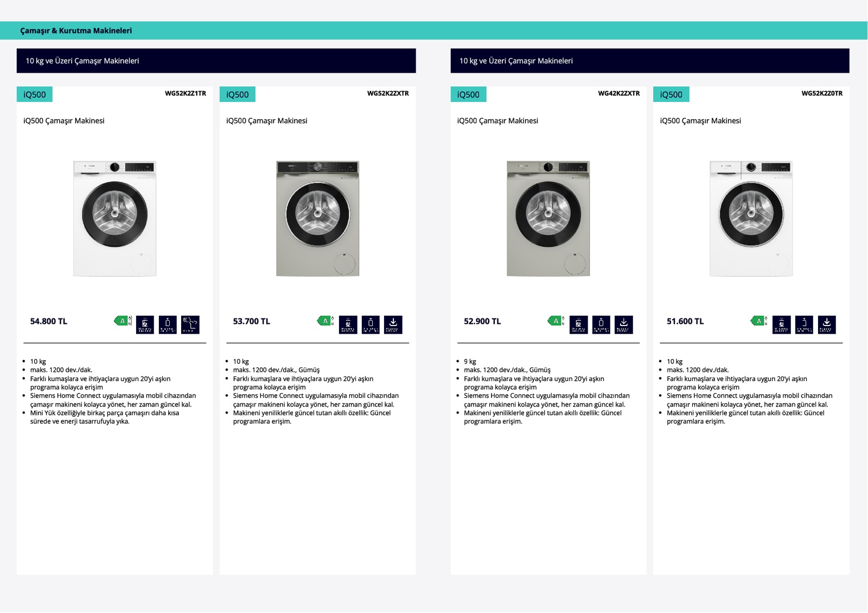Open the 'iQ500 Çamaşır Makinesi' title of WG42K2ZXTR

click(498, 121)
